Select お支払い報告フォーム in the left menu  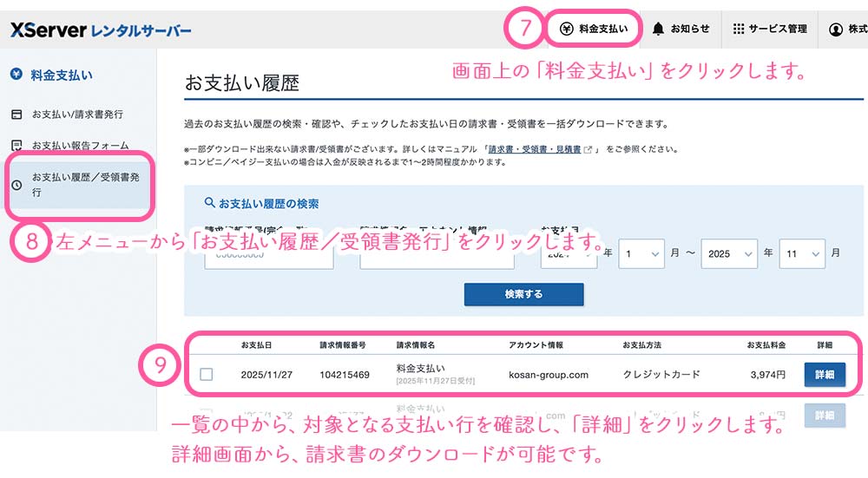tap(80, 145)
